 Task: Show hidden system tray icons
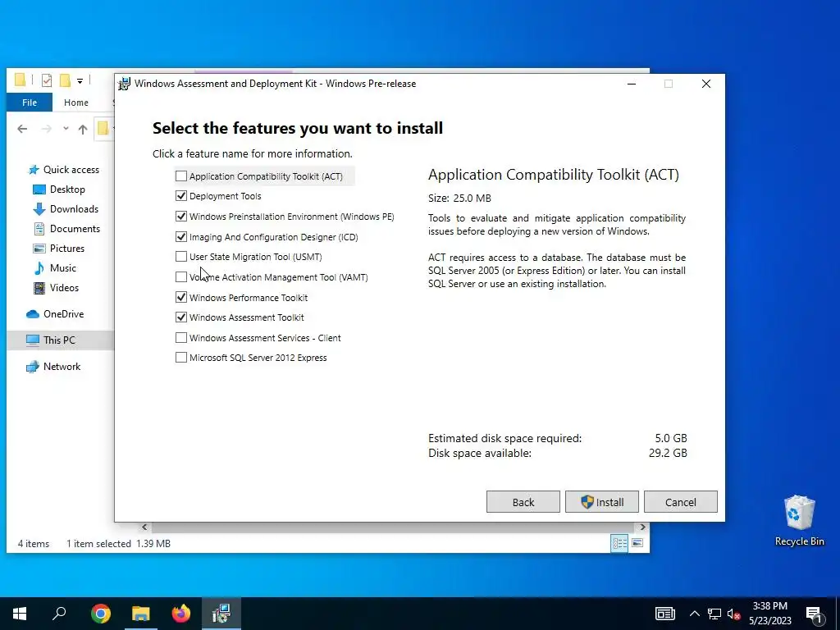pyautogui.click(x=694, y=614)
